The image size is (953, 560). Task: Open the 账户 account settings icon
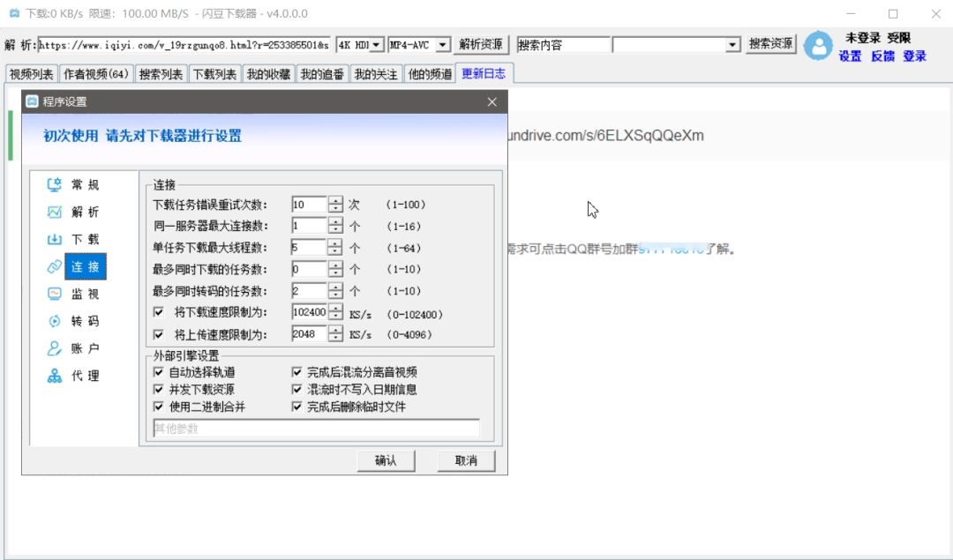coord(54,348)
